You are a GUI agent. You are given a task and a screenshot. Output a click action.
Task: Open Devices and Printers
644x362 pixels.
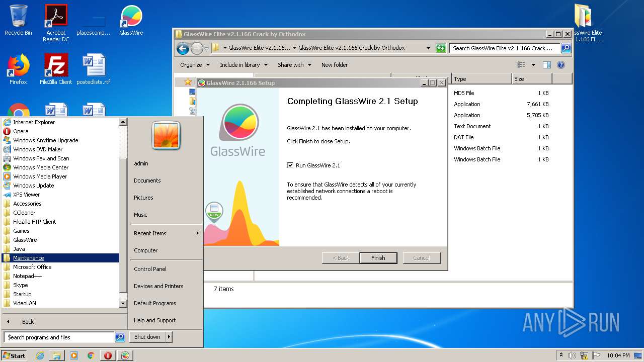point(158,286)
